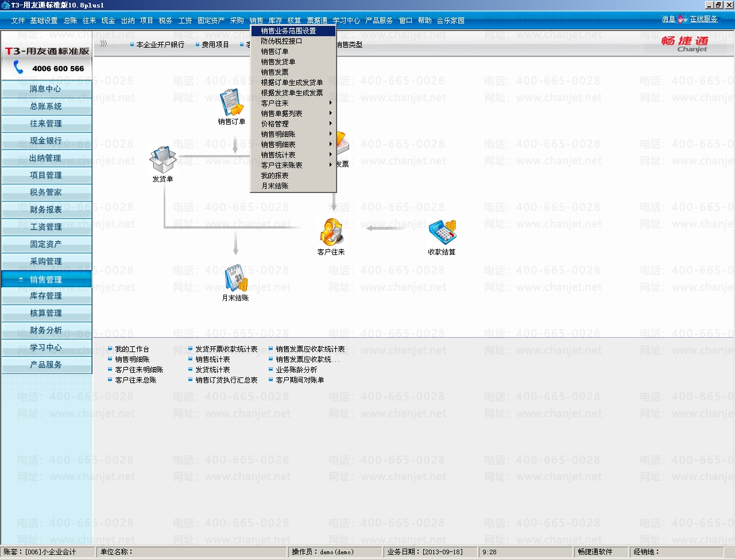Viewport: 735px width, 560px height.
Task: Open the 发货单 workflow icon
Action: tap(163, 160)
